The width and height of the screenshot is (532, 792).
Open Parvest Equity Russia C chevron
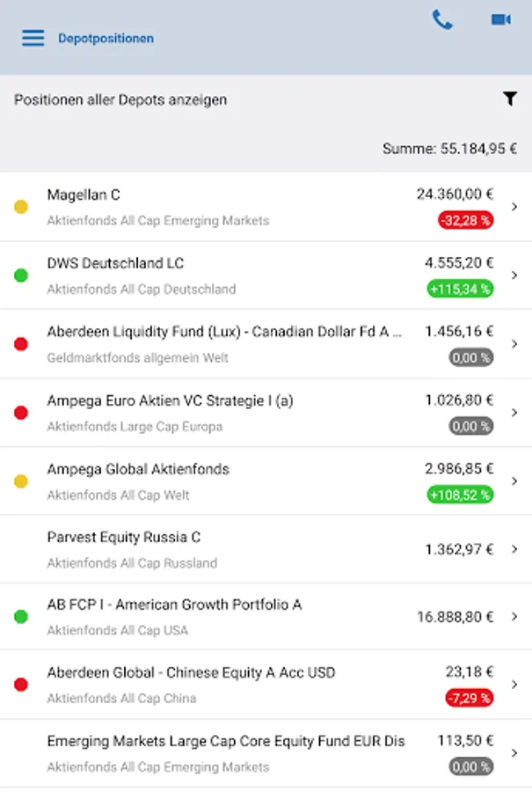click(514, 549)
